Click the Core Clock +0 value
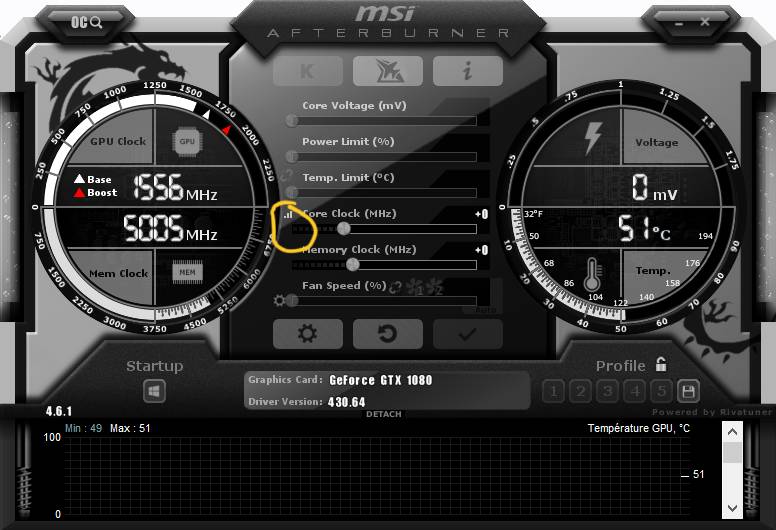776x530 pixels. 482,214
